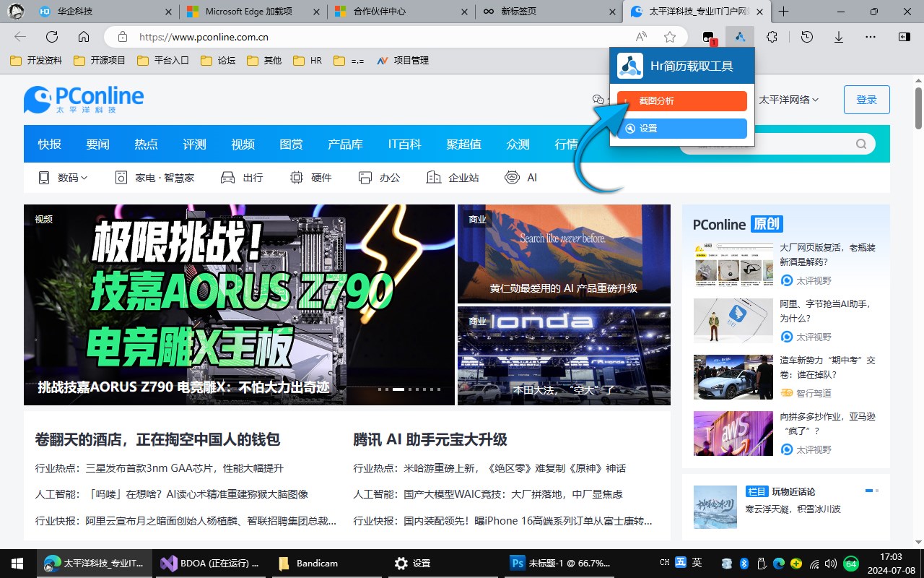924x578 pixels.
Task: Expand the 太平洋网络 dropdown
Action: (x=789, y=100)
